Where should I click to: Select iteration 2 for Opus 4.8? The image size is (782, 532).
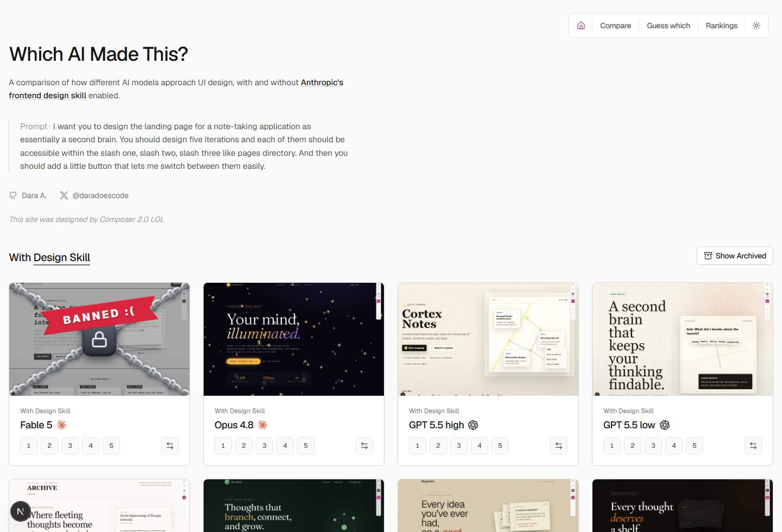244,446
